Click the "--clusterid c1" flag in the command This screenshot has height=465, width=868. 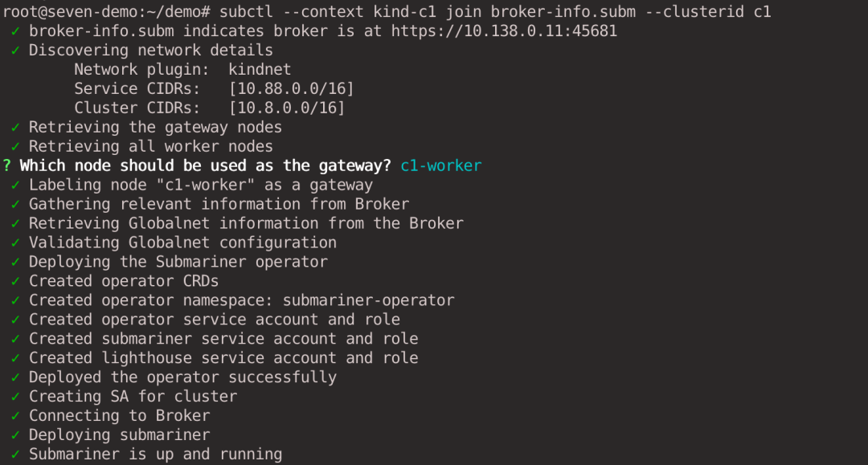708,11
